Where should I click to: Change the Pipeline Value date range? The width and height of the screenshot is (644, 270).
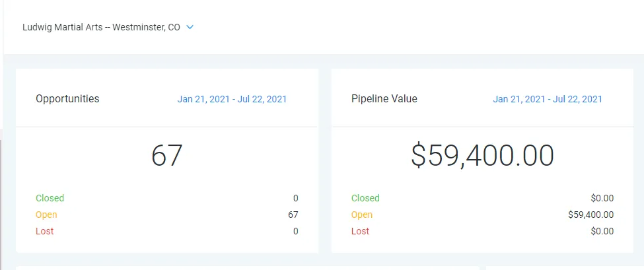tap(548, 99)
